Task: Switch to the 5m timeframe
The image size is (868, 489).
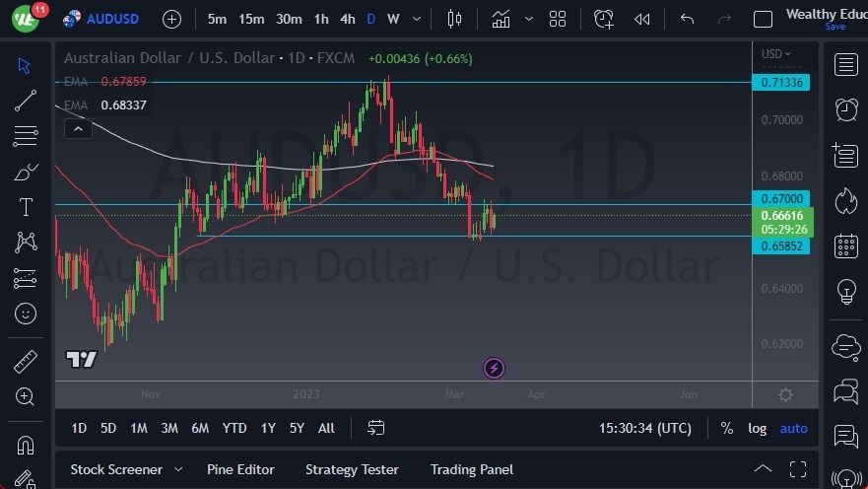Action: click(217, 20)
